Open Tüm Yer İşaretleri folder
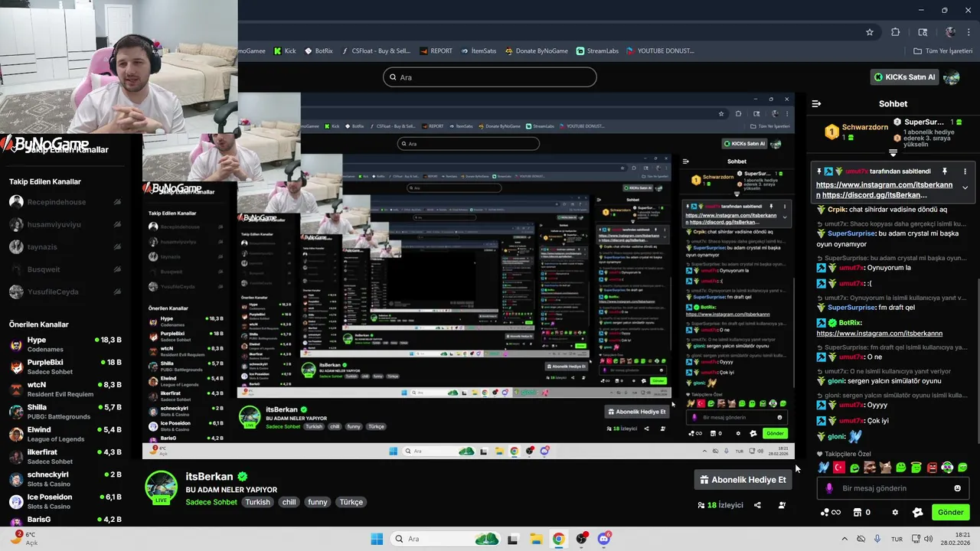 942,51
